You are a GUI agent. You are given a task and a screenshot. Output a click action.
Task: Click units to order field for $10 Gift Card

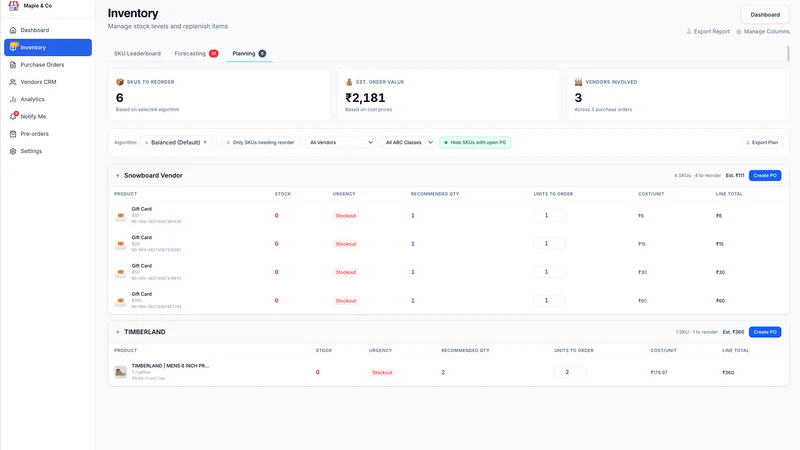[549, 215]
